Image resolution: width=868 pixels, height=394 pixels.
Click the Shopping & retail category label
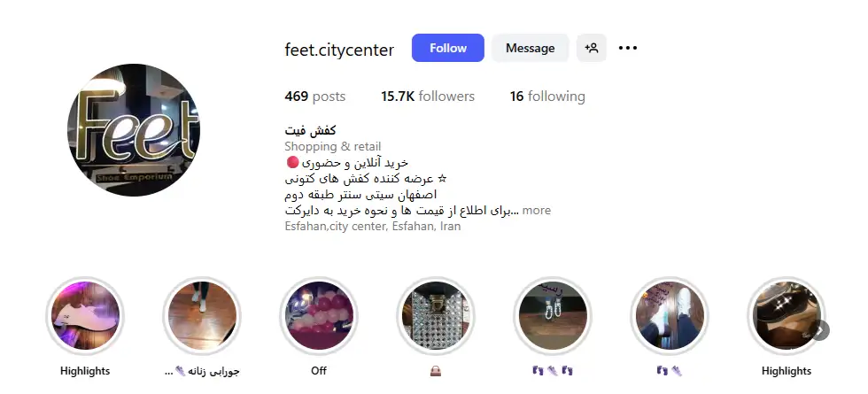click(333, 147)
